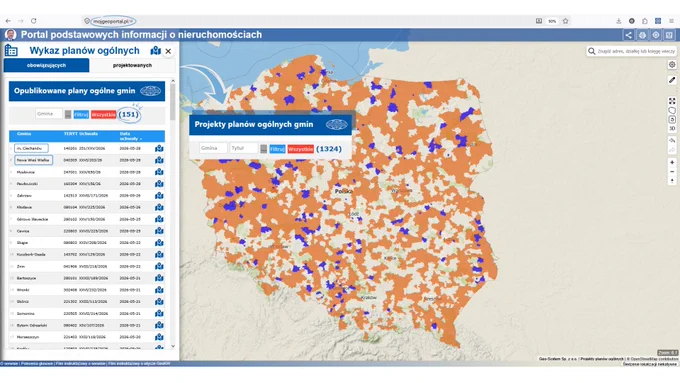Click map icon in Bartoszyce row

pyautogui.click(x=159, y=278)
